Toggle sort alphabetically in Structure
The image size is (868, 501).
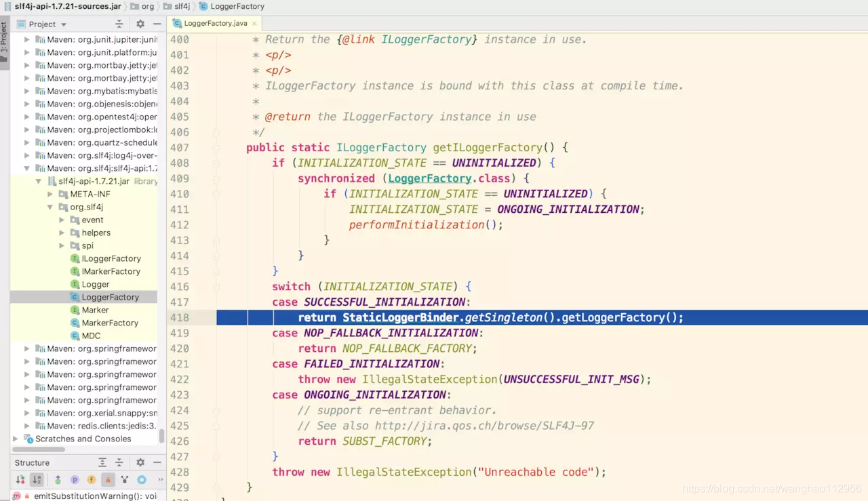[37, 479]
